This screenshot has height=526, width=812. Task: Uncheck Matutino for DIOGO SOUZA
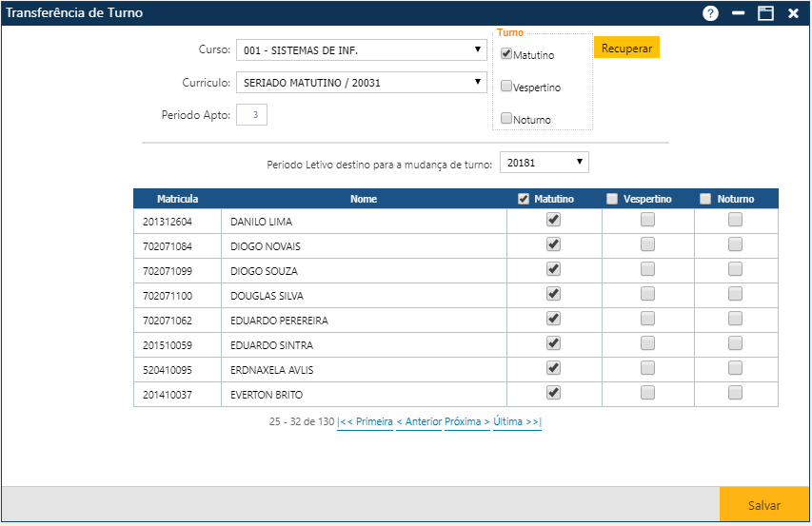click(554, 269)
